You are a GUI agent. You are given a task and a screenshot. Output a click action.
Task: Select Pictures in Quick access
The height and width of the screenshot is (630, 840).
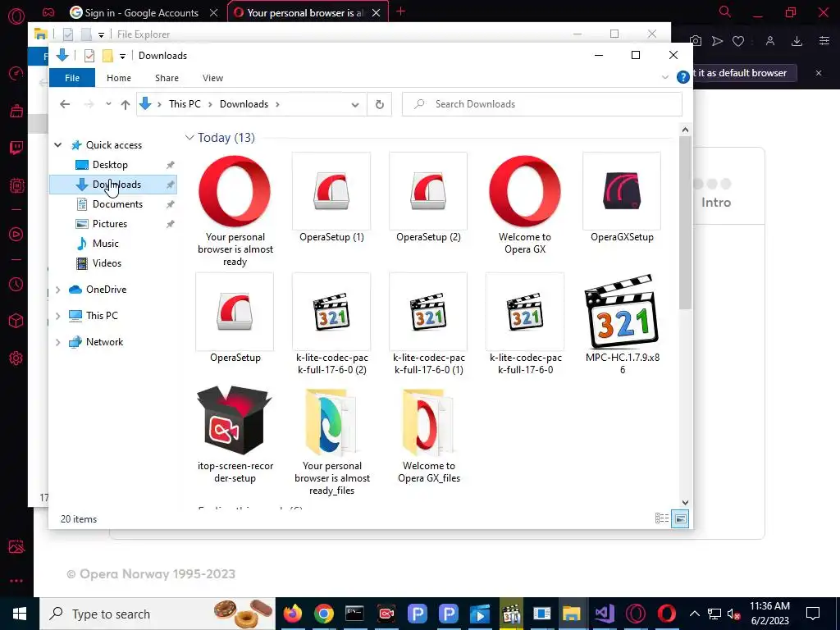click(110, 224)
